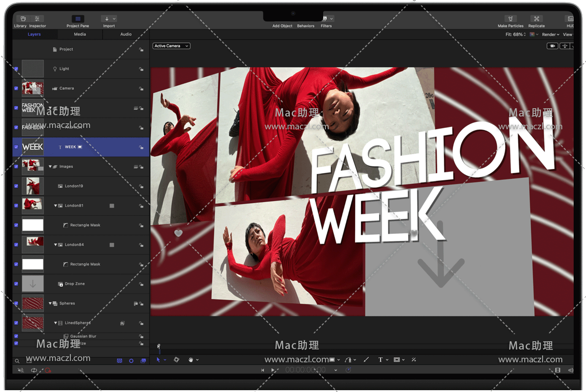Click the Replicate tool icon
Image resolution: width=586 pixels, height=392 pixels.
536,19
